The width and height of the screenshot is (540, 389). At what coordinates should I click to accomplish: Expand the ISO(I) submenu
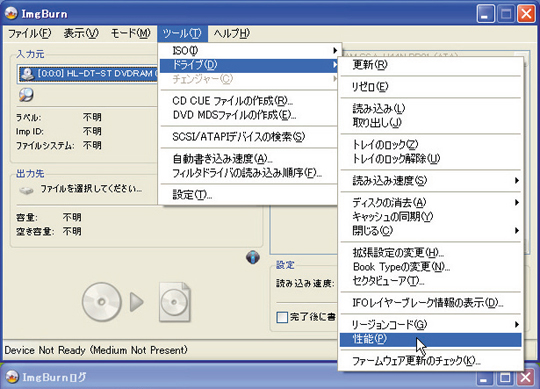249,51
